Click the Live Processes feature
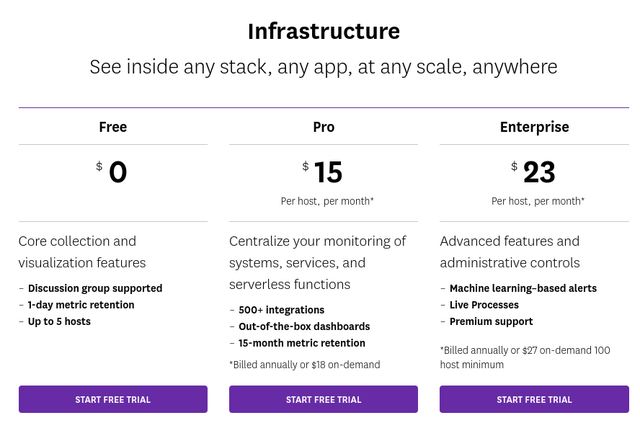This screenshot has height=423, width=640. pyautogui.click(x=484, y=305)
